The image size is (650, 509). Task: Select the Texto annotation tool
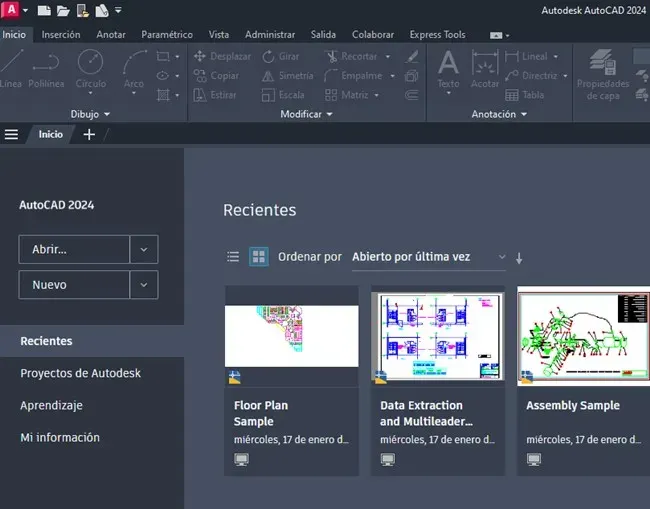tap(449, 68)
